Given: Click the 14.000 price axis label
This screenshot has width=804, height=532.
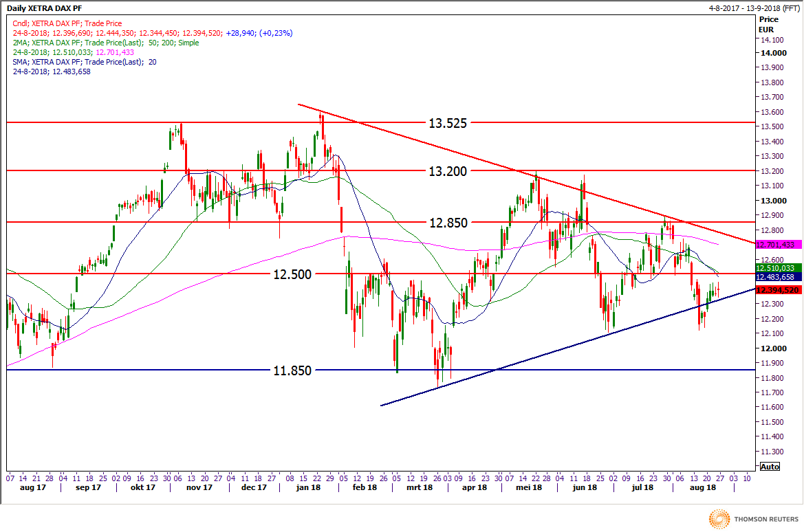Looking at the screenshot, I should click(773, 53).
